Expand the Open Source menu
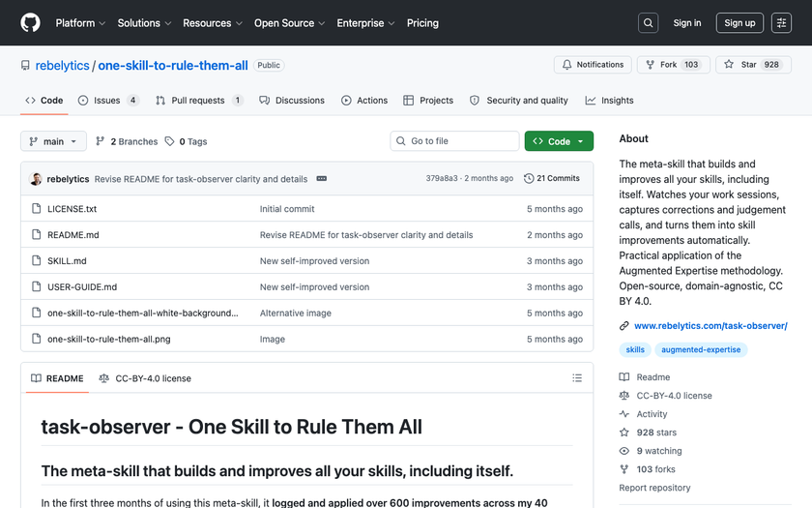 [289, 23]
